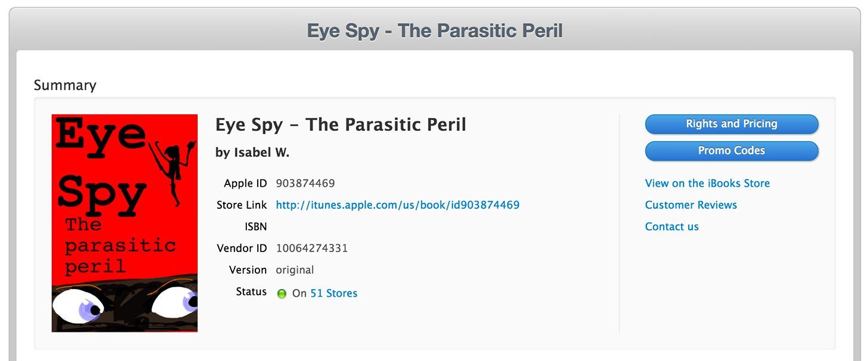Follow the View on the iBooks Store link

coord(707,183)
